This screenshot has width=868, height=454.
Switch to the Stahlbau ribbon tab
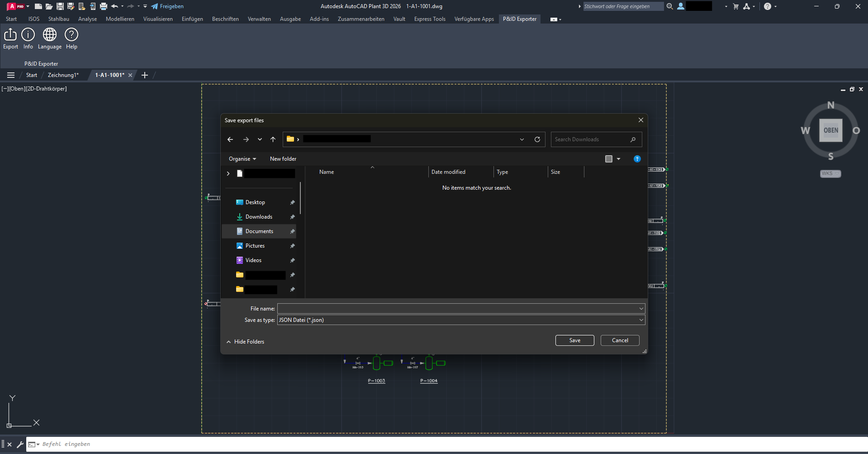(x=58, y=19)
